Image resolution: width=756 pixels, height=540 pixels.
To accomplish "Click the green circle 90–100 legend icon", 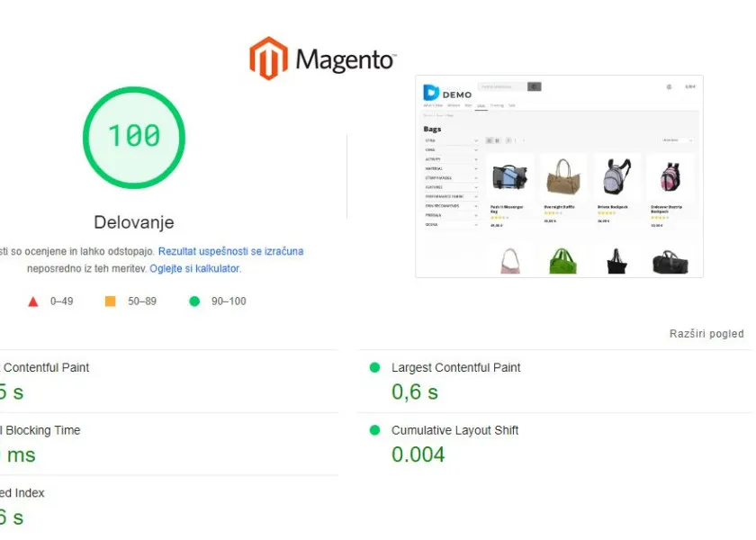I will pos(193,301).
